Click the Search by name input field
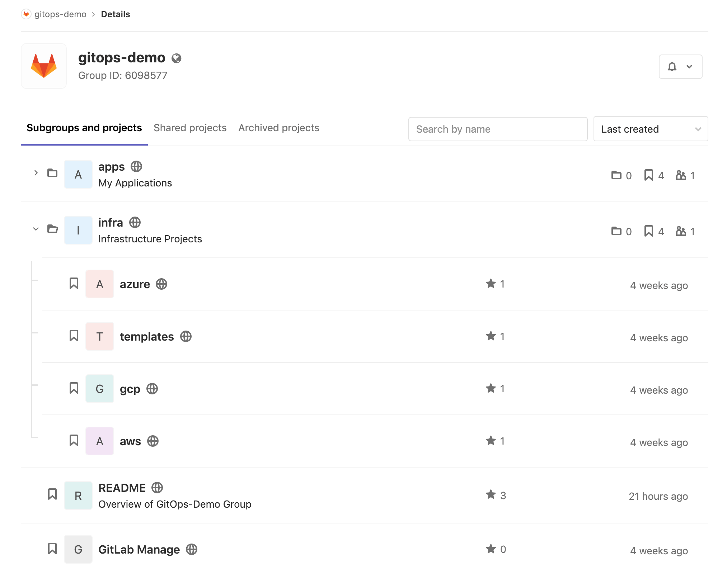Image resolution: width=727 pixels, height=588 pixels. (x=497, y=129)
